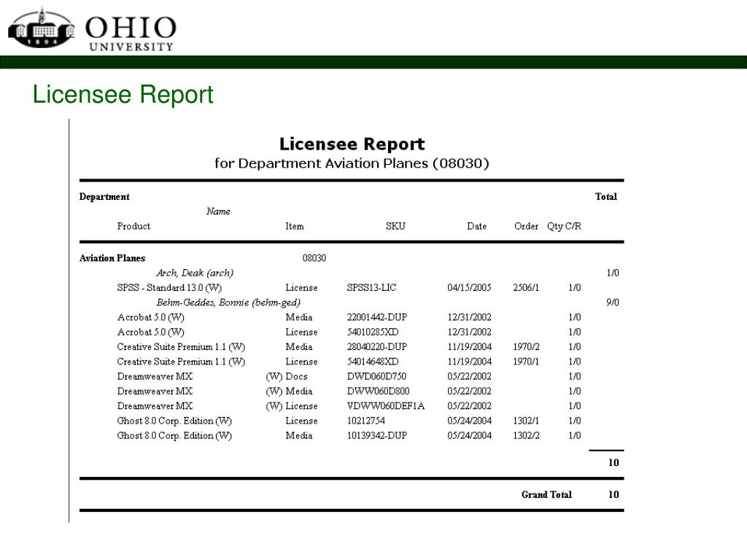Click order number "1970/1"
The image size is (747, 560).
tap(526, 362)
